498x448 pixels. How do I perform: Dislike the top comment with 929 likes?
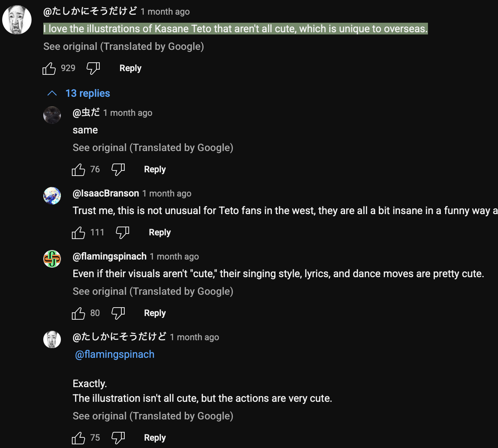tap(93, 69)
